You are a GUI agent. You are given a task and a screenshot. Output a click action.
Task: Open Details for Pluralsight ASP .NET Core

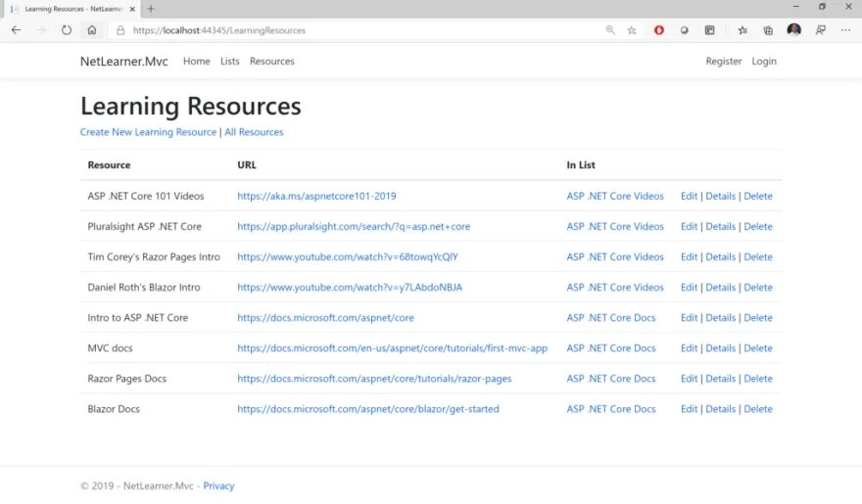720,227
